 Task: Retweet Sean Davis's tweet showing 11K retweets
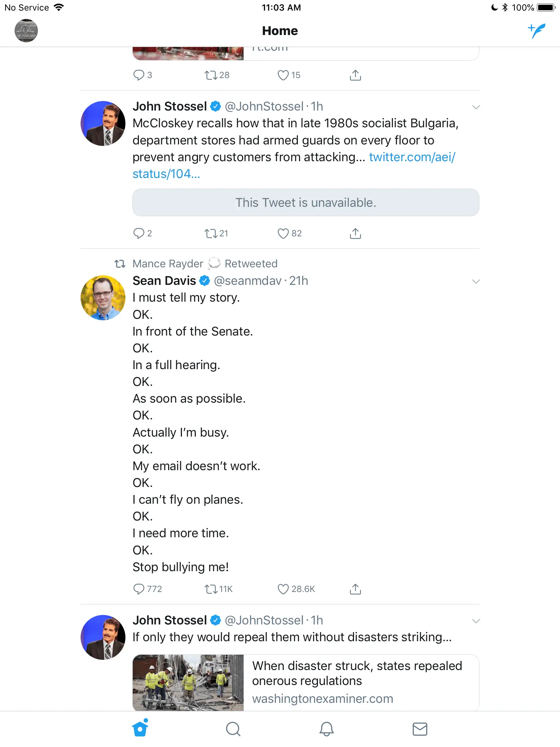(211, 589)
